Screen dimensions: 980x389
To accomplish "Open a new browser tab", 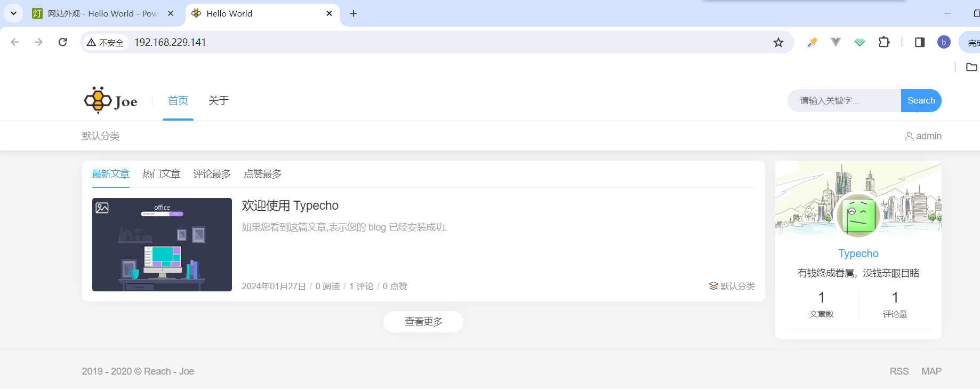I will pos(354,13).
